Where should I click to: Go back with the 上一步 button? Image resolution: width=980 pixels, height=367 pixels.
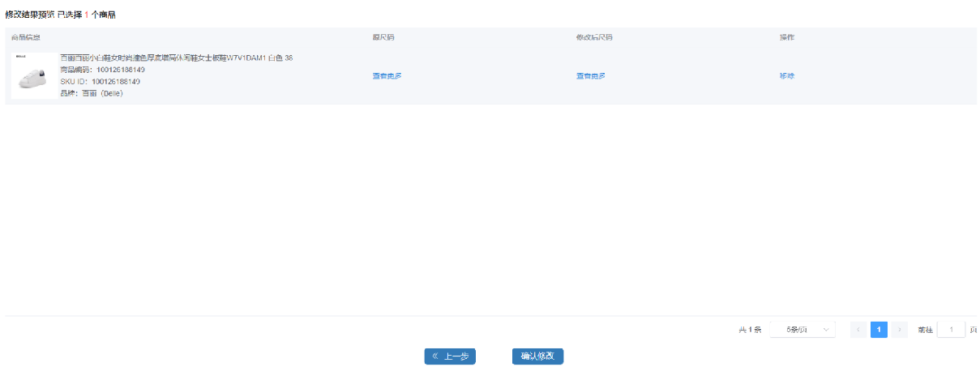click(450, 356)
